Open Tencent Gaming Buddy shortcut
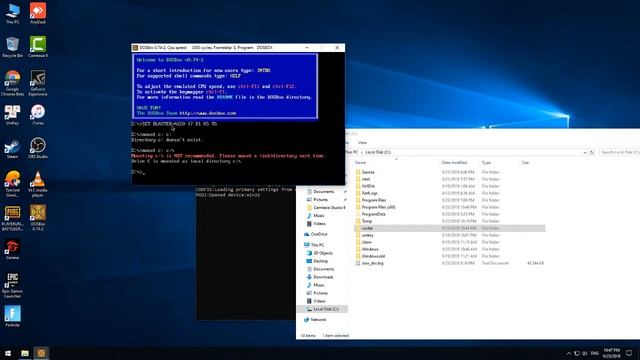The height and width of the screenshot is (360, 640). (13, 184)
